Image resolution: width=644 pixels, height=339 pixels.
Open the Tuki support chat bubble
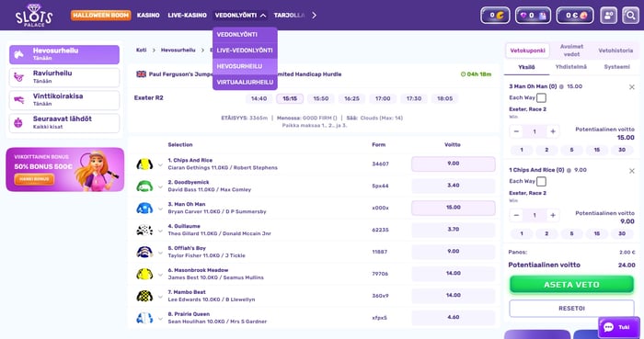point(618,327)
